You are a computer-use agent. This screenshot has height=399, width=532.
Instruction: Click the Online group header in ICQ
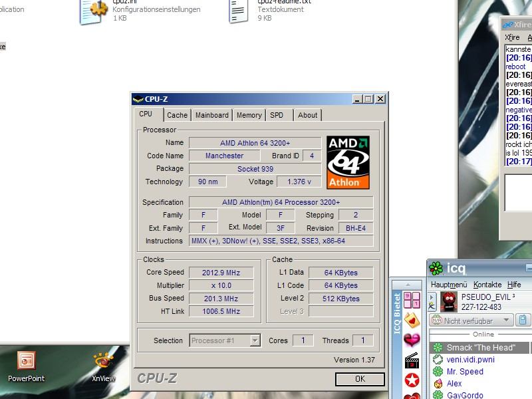[483, 334]
